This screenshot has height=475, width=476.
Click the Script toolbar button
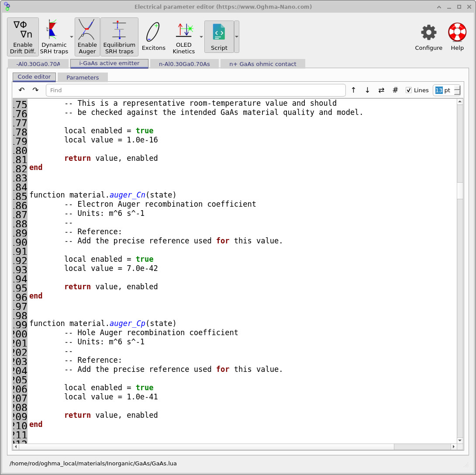click(x=219, y=37)
